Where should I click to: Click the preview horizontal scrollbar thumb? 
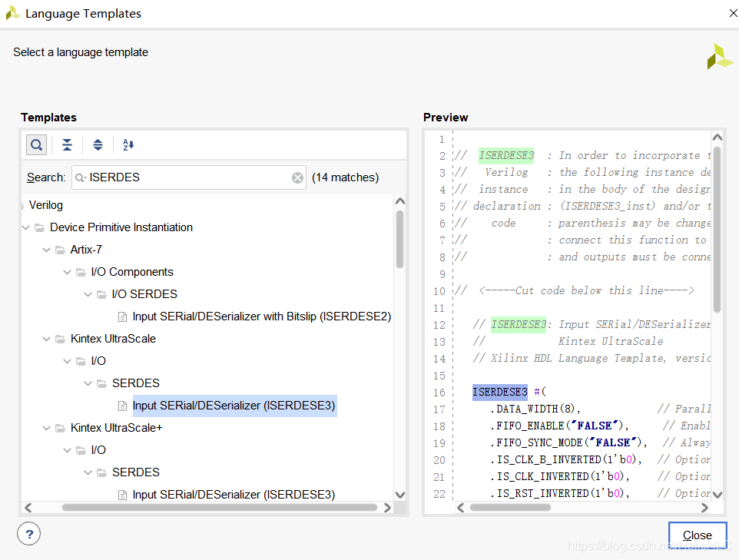pyautogui.click(x=510, y=508)
